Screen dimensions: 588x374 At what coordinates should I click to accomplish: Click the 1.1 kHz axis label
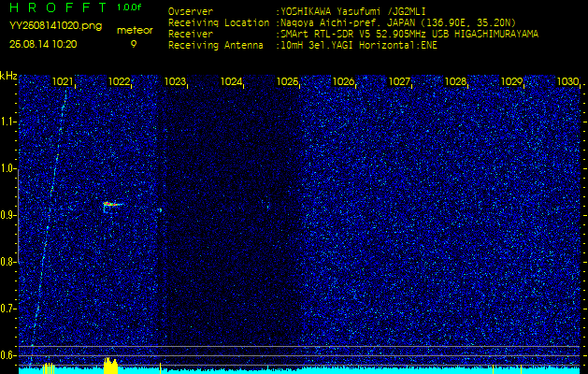coord(7,122)
